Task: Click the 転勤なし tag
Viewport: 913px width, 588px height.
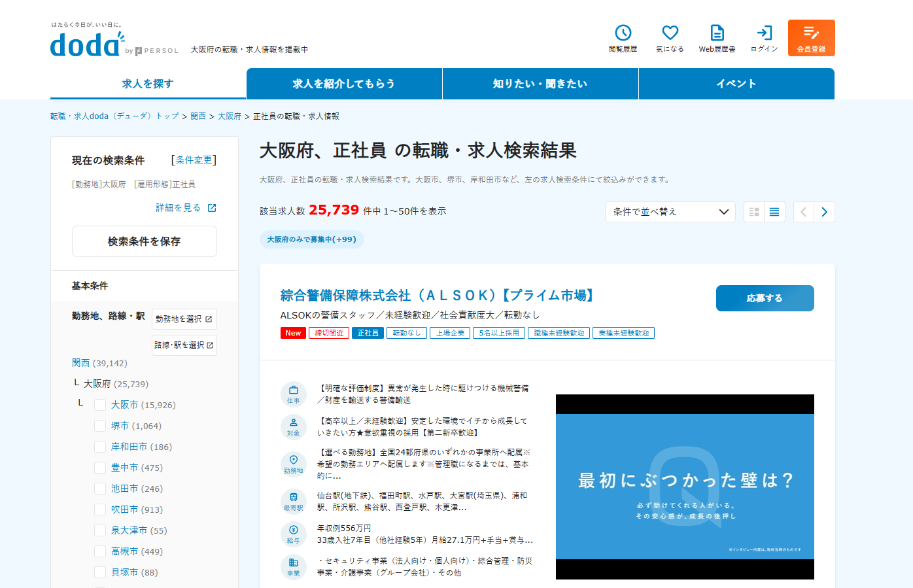Action: coord(407,333)
